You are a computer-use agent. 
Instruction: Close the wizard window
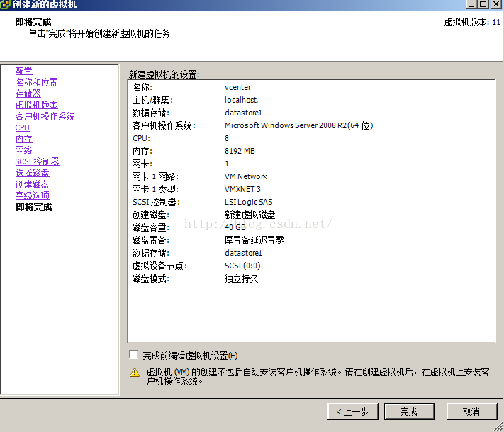click(496, 4)
